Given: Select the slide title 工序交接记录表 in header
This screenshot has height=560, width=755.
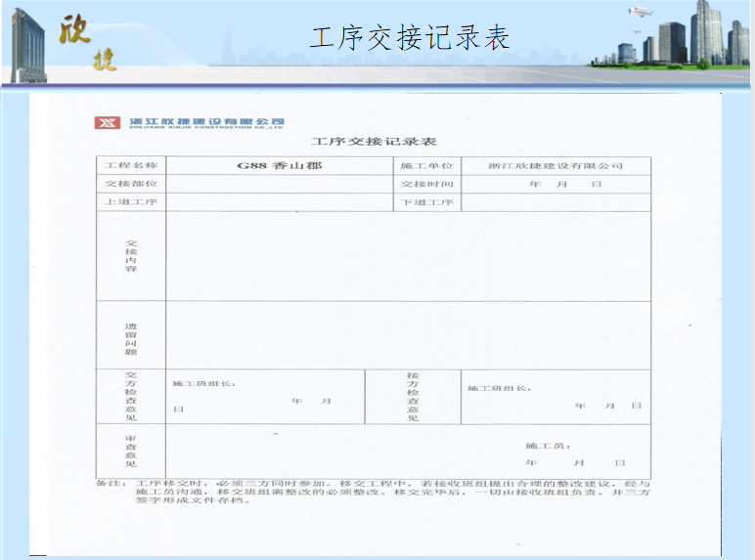Looking at the screenshot, I should pyautogui.click(x=410, y=38).
